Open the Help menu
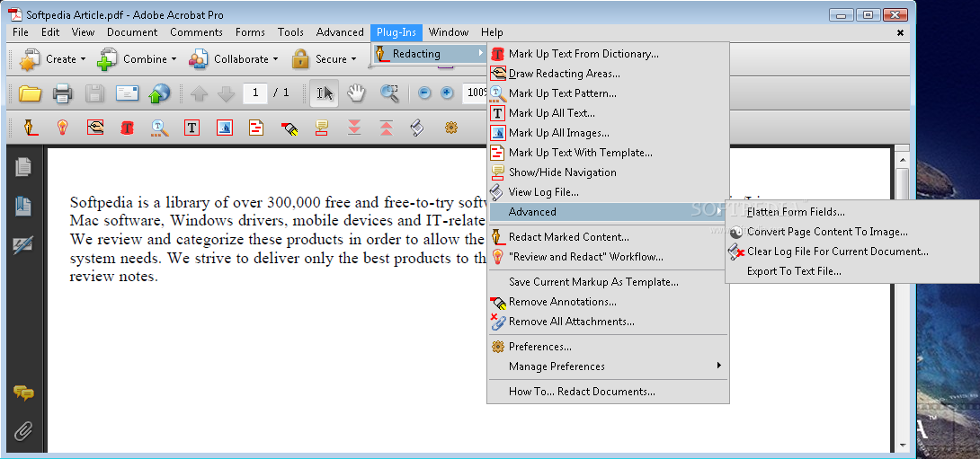 492,32
